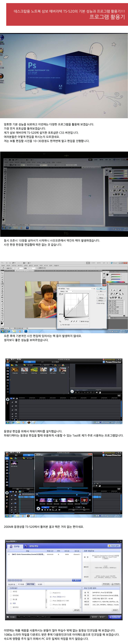
Task: Click the Daum 업로드 icon button in PotEncoder
Action: (114, 546)
